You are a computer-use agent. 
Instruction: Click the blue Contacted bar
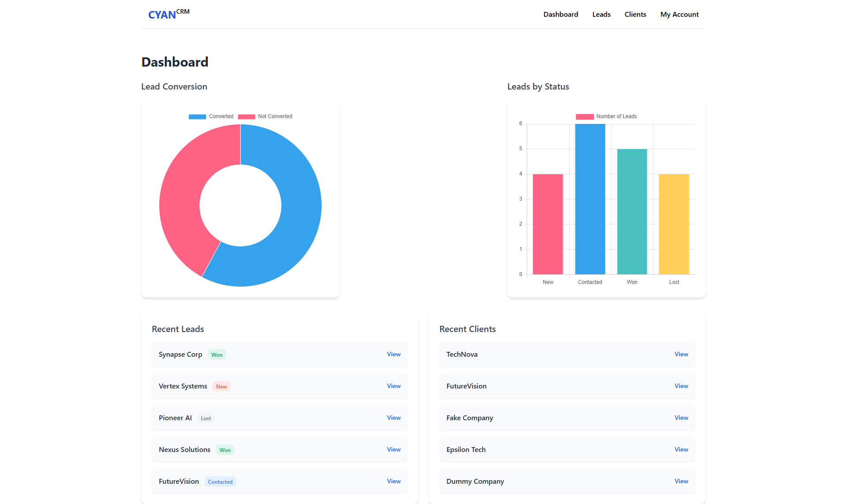point(590,199)
